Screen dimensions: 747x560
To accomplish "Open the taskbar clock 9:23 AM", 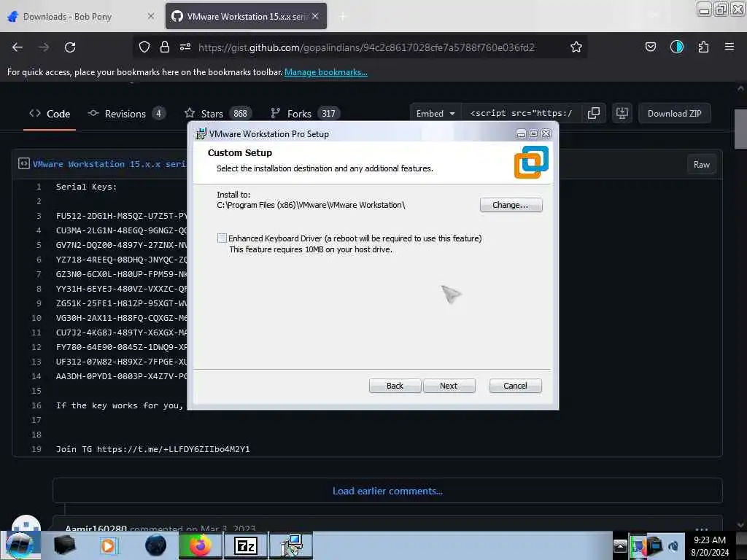I will point(710,545).
